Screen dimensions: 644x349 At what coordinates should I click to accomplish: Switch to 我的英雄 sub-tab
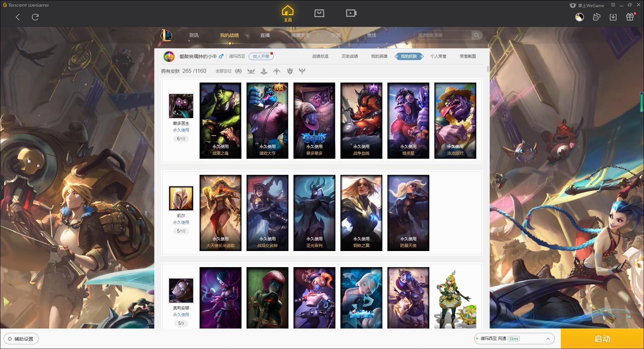379,56
